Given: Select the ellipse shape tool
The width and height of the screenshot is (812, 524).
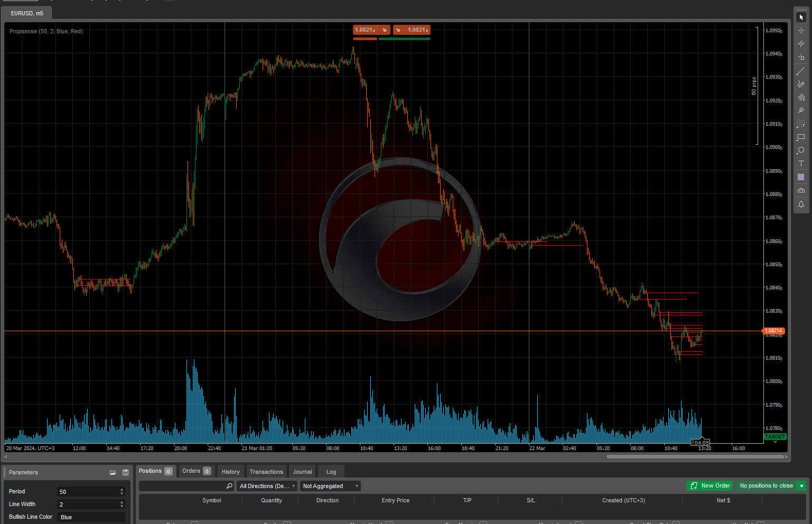Looking at the screenshot, I should (801, 150).
